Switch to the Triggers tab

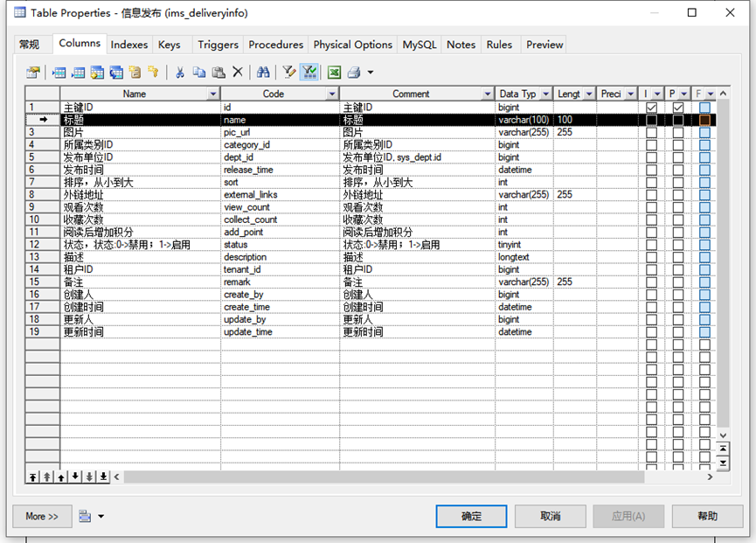pyautogui.click(x=218, y=45)
